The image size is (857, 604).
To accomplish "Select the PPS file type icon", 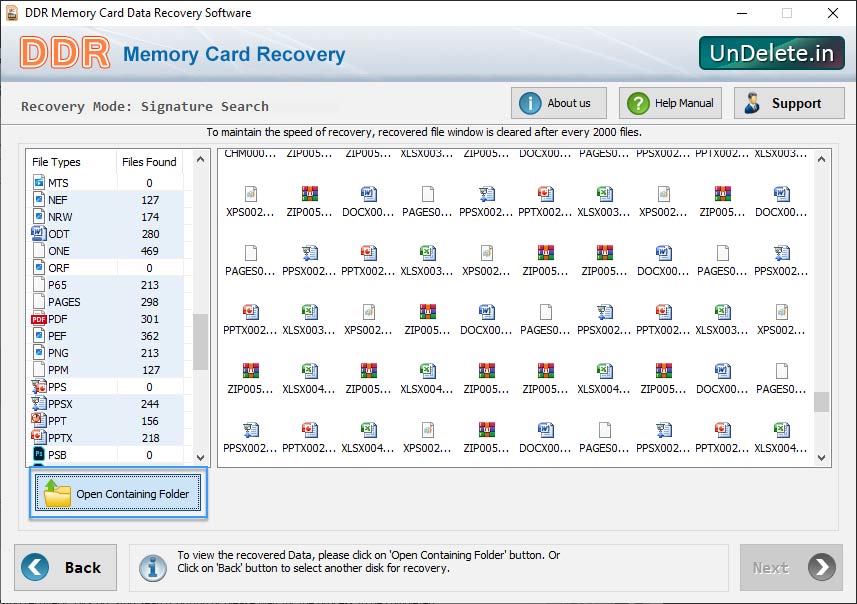I will (39, 386).
